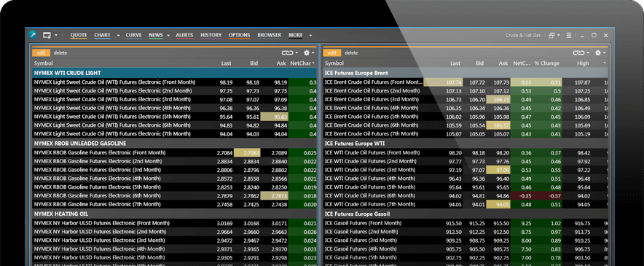Select the NYMEX RBOB UNLEADED GASOLINE group header
The image size is (644, 266).
(x=175, y=144)
